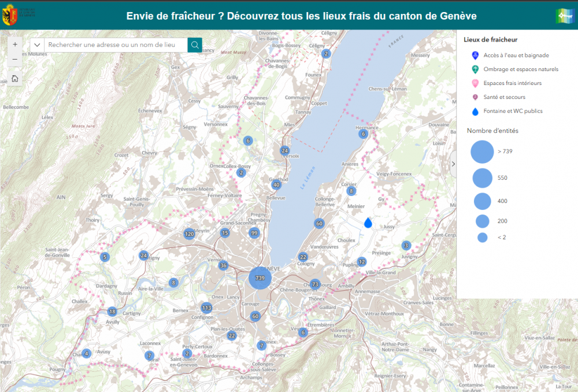Image resolution: width=578 pixels, height=392 pixels.
Task: Zoom in with the plus button
Action: coord(15,45)
